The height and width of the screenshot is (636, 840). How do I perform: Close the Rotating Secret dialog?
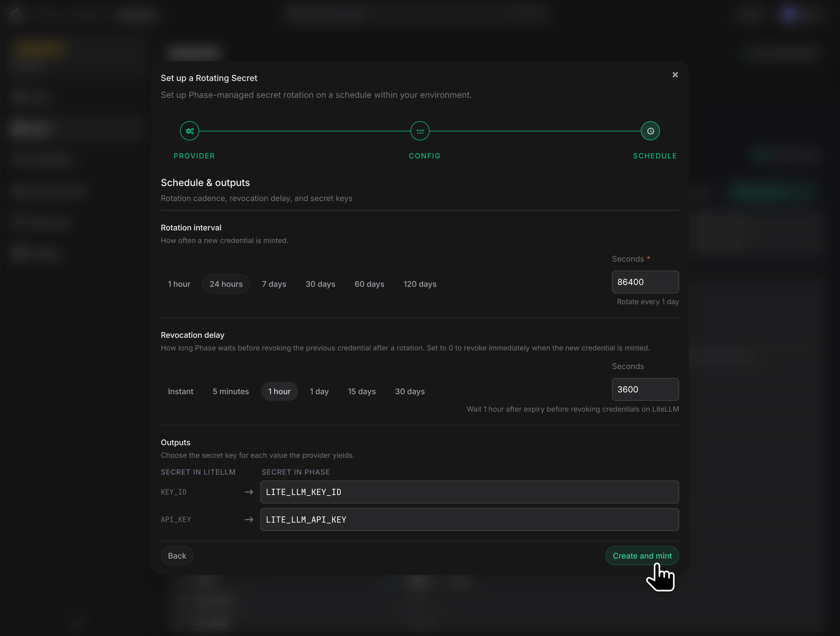click(x=675, y=75)
